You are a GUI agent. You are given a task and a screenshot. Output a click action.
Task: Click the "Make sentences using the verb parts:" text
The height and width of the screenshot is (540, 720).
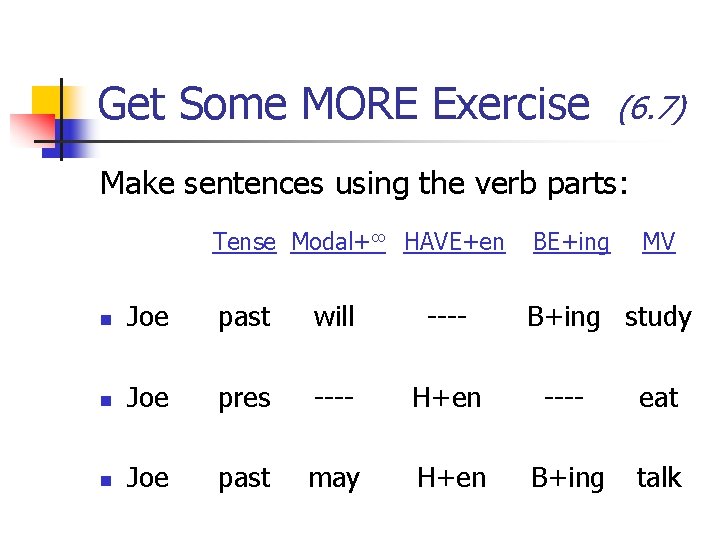click(364, 183)
